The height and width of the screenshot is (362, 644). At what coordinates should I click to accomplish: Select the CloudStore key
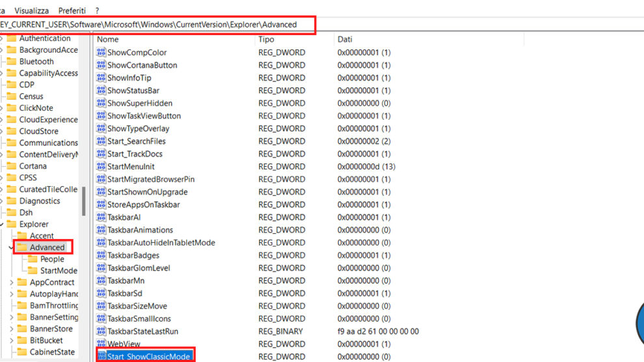[x=38, y=131]
